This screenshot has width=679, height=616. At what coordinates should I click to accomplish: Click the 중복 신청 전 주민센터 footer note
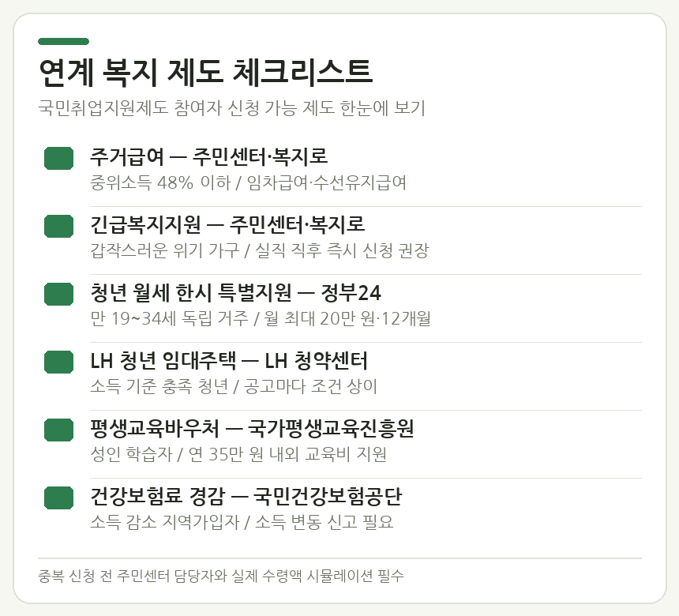(221, 576)
